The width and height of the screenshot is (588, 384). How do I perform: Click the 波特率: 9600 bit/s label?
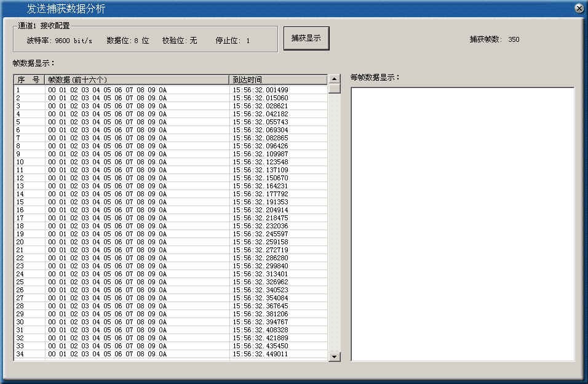[x=59, y=41]
